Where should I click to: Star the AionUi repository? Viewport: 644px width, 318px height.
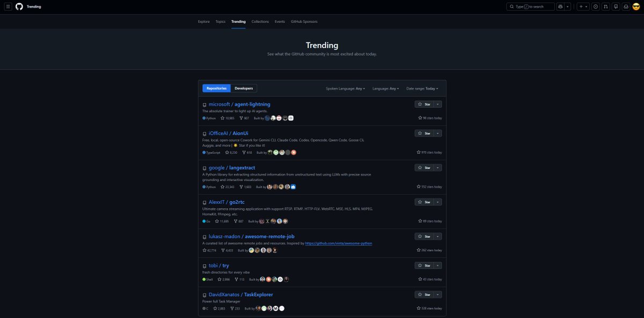coord(424,133)
